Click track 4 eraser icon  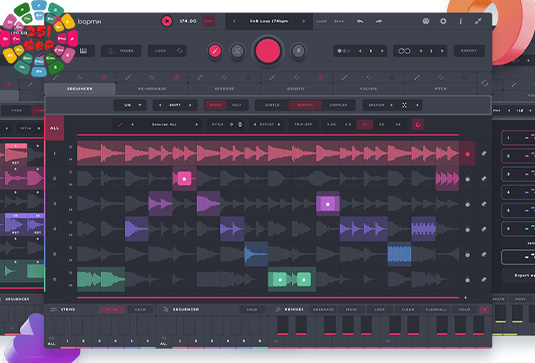pos(484,229)
